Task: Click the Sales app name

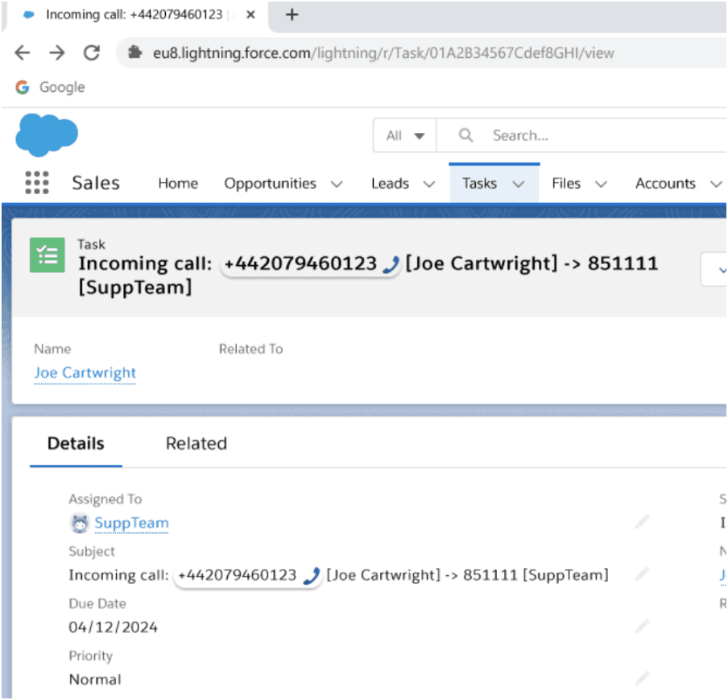Action: click(x=96, y=183)
